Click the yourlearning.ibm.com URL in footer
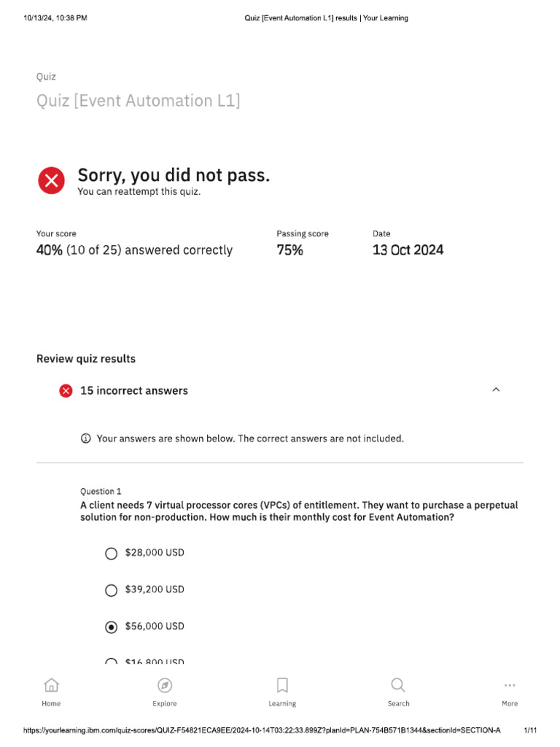 (262, 729)
